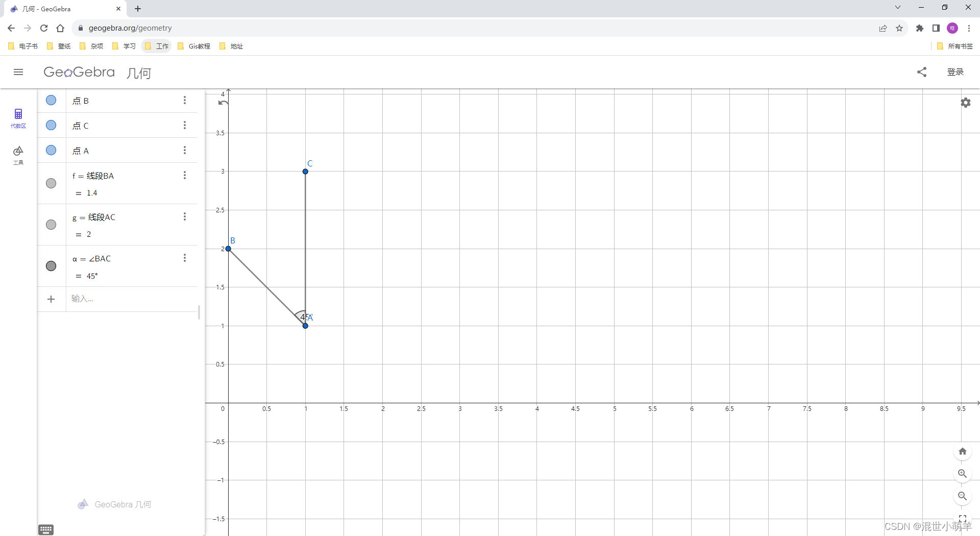Open the Chrome three-dot menu

(x=969, y=28)
